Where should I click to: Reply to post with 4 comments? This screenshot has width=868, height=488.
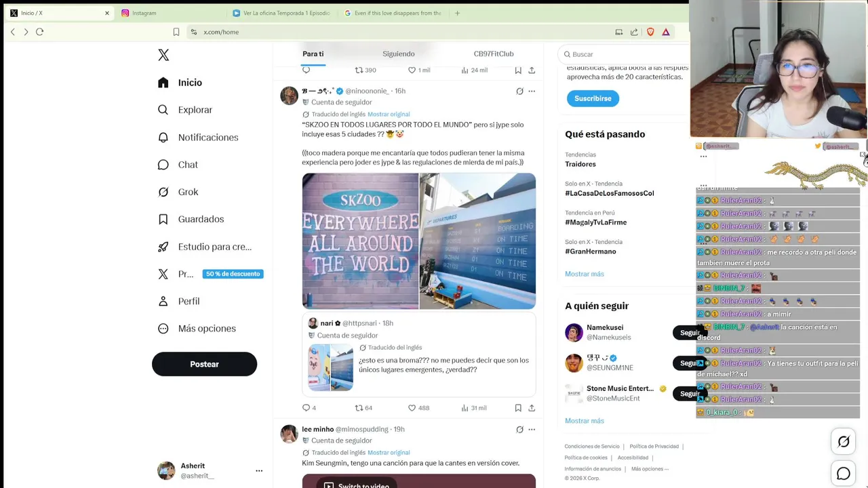coord(309,408)
